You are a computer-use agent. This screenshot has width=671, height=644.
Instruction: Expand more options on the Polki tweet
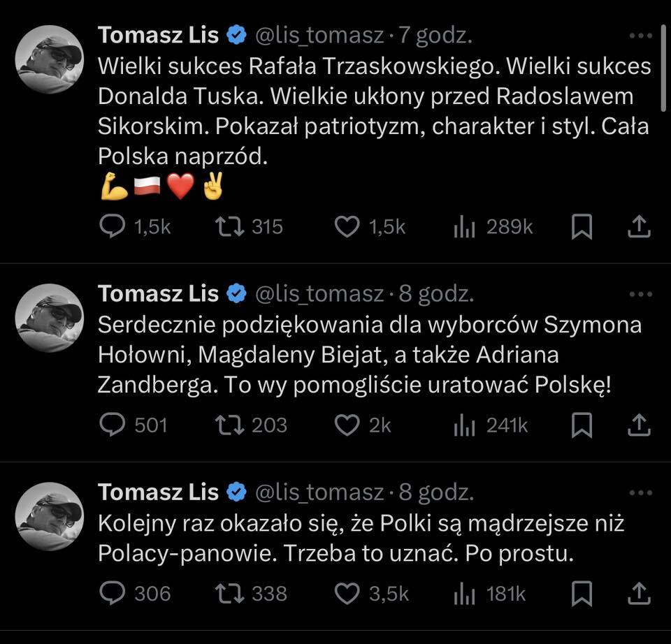pyautogui.click(x=640, y=493)
